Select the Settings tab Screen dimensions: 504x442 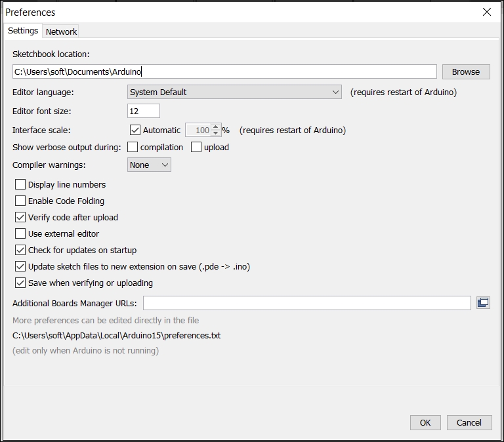point(23,31)
